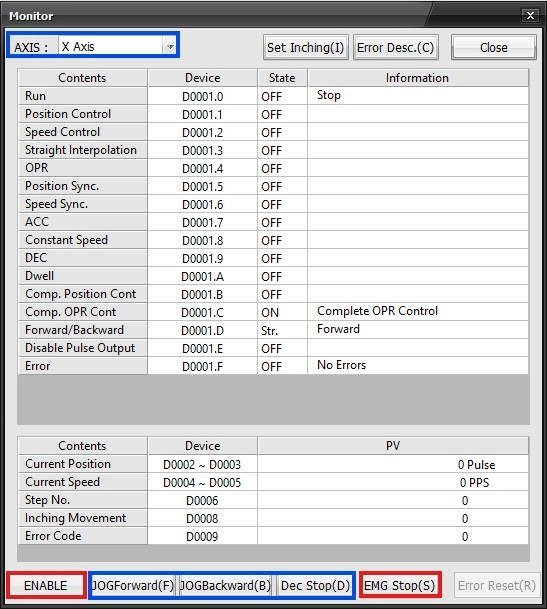
Task: Click the Information column header
Action: click(418, 78)
